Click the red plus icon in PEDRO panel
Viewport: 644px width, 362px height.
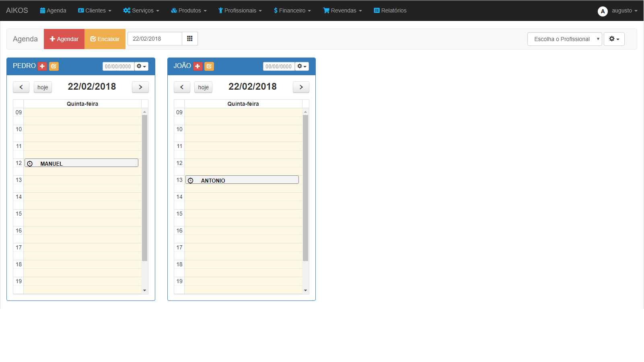(42, 66)
